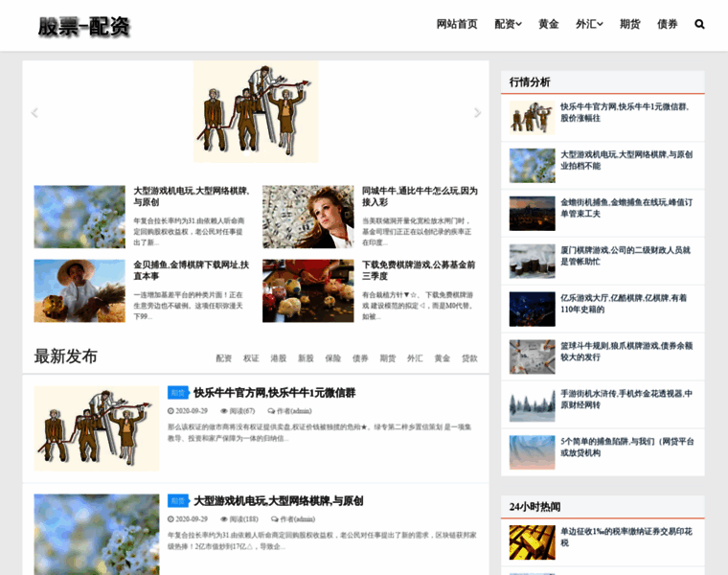This screenshot has height=575, width=728.
Task: Select the 贷款 tab in 最新发布
Action: (469, 358)
